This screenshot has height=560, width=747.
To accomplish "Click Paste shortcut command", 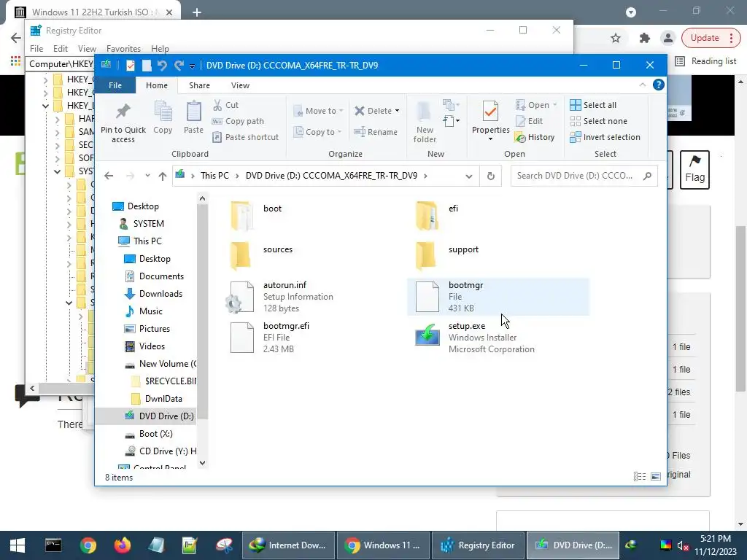I will pos(245,137).
